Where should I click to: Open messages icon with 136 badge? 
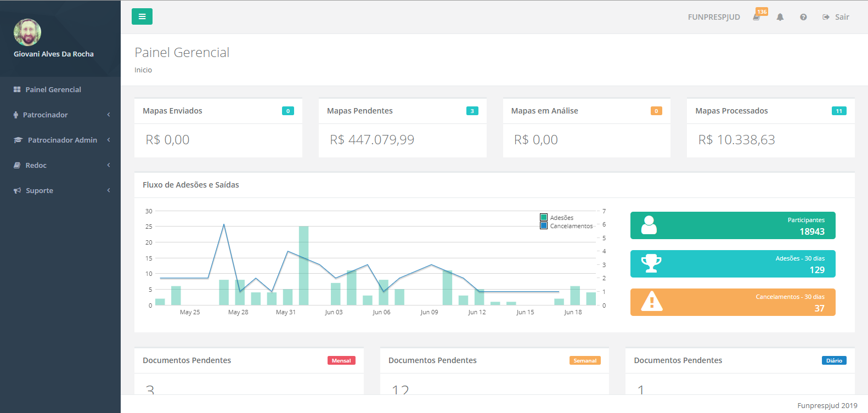click(757, 17)
